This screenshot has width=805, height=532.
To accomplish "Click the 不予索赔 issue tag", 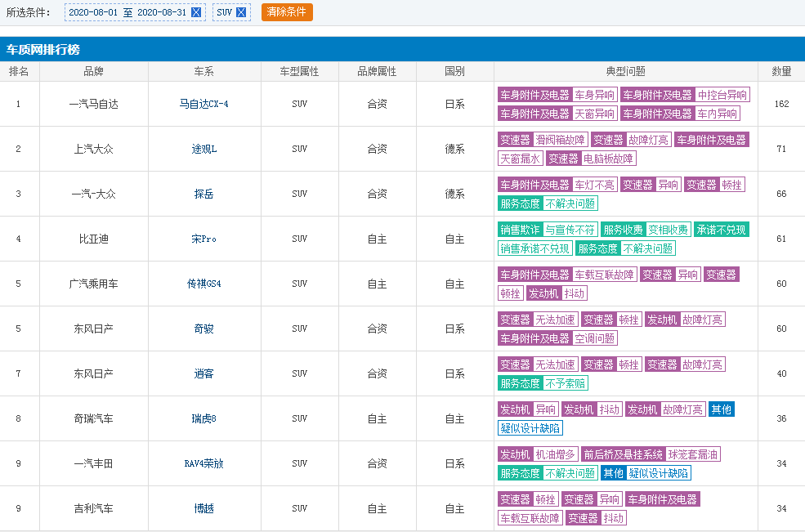I will pos(566,383).
